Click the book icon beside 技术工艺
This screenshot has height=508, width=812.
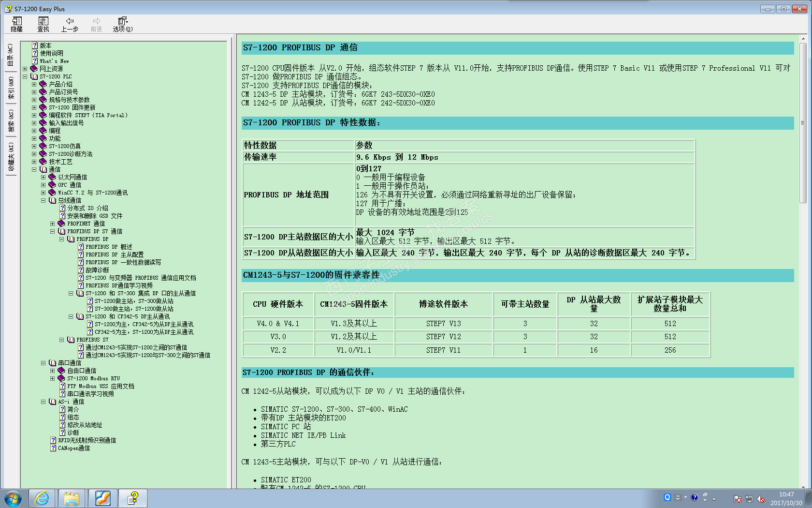coord(43,162)
